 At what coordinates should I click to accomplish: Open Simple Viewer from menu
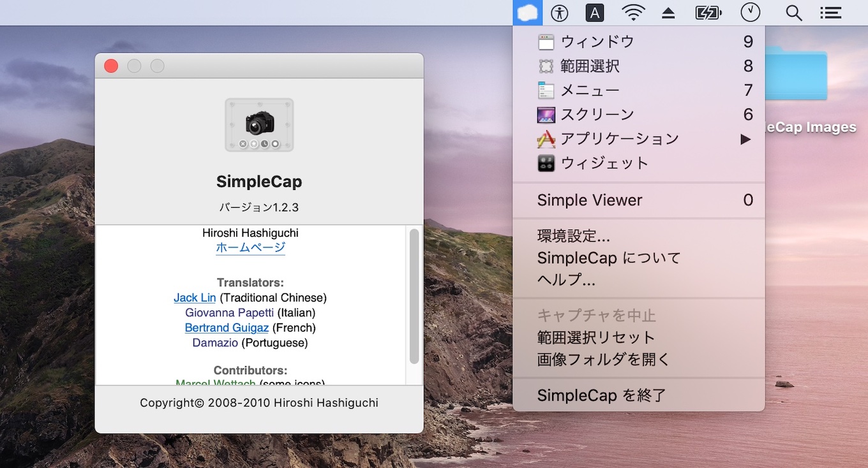(x=638, y=200)
